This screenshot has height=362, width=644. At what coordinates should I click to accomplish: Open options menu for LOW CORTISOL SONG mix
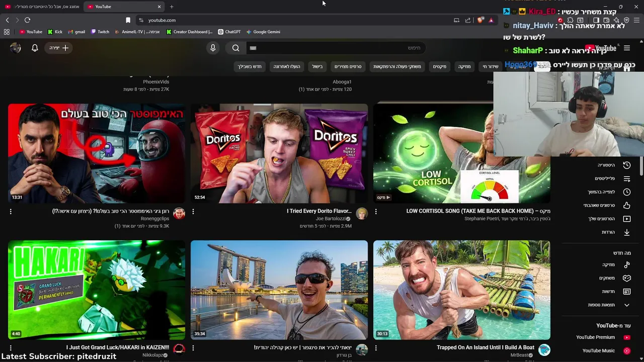point(376,212)
